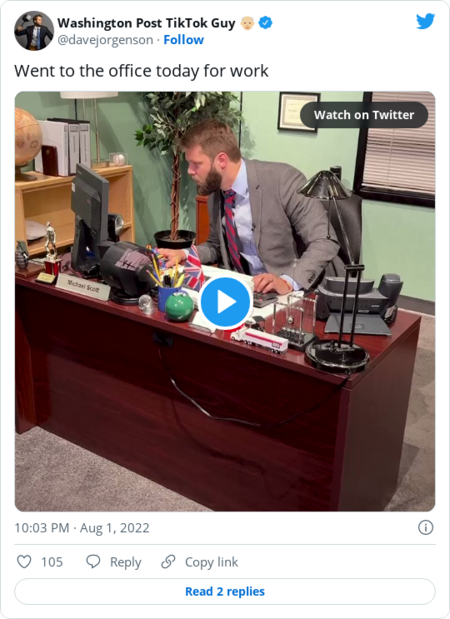The image size is (450, 619).
Task: Click Watch on Twitter button
Action: (x=364, y=115)
